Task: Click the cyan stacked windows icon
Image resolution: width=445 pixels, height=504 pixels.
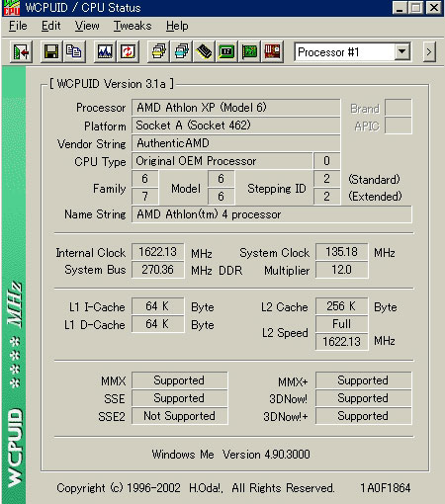Action: (x=181, y=51)
